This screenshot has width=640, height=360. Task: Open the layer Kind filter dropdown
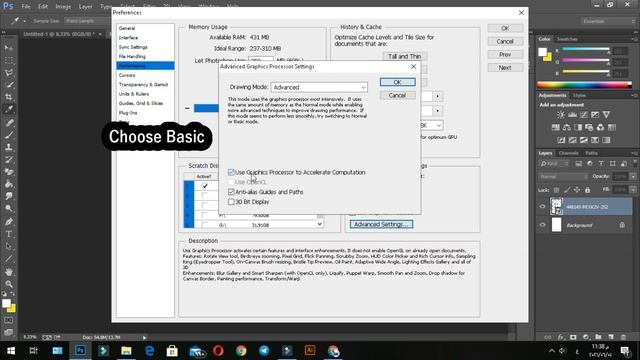click(x=555, y=164)
